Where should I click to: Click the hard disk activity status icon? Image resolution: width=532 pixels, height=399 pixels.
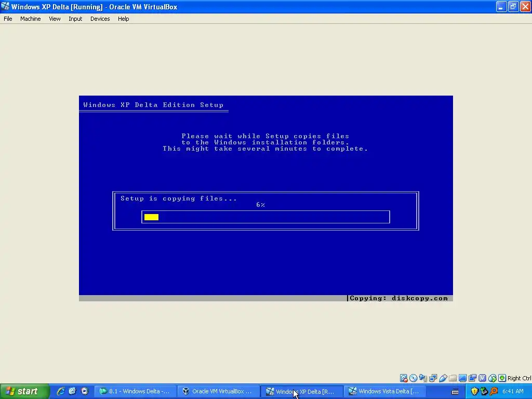click(403, 378)
